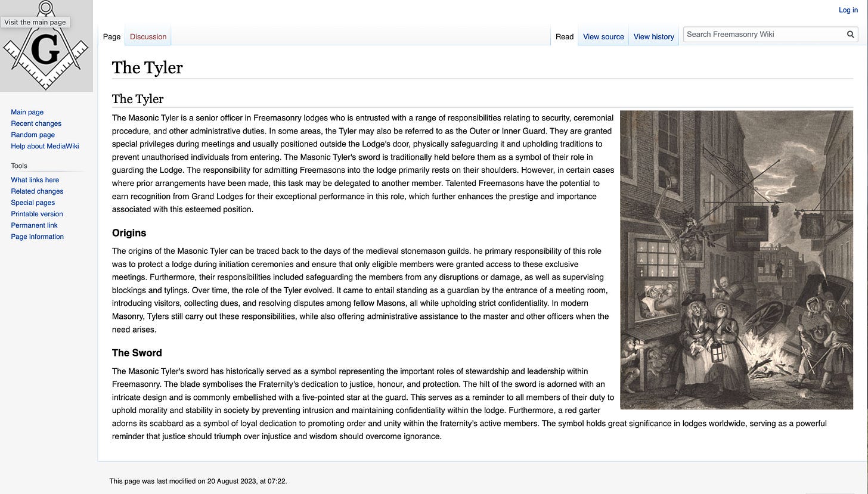The width and height of the screenshot is (868, 494).
Task: Open the Log in link
Action: [848, 10]
